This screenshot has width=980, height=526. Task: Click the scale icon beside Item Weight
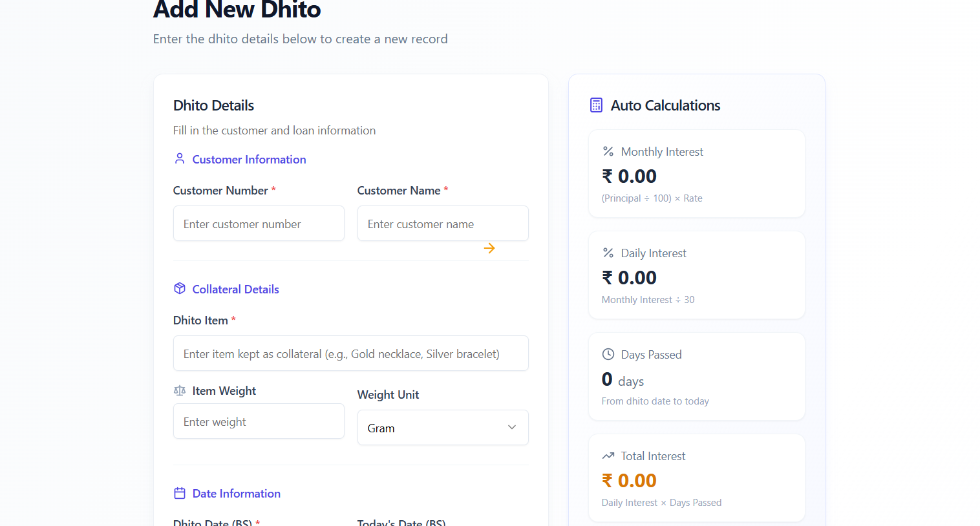180,390
